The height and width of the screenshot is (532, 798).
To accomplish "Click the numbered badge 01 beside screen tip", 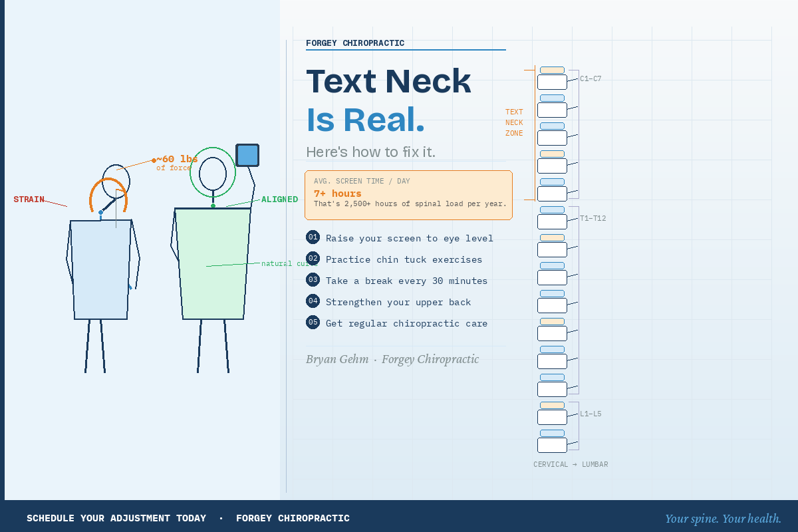I will click(313, 237).
